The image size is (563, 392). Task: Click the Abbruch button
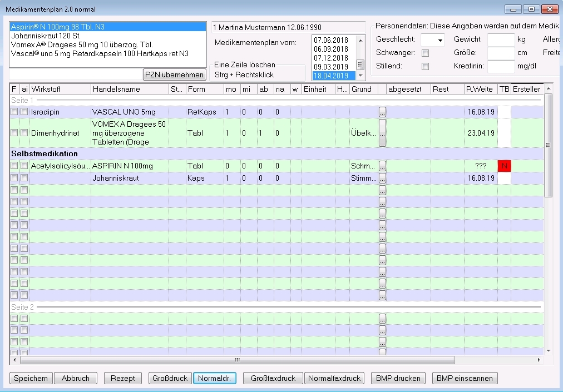76,378
